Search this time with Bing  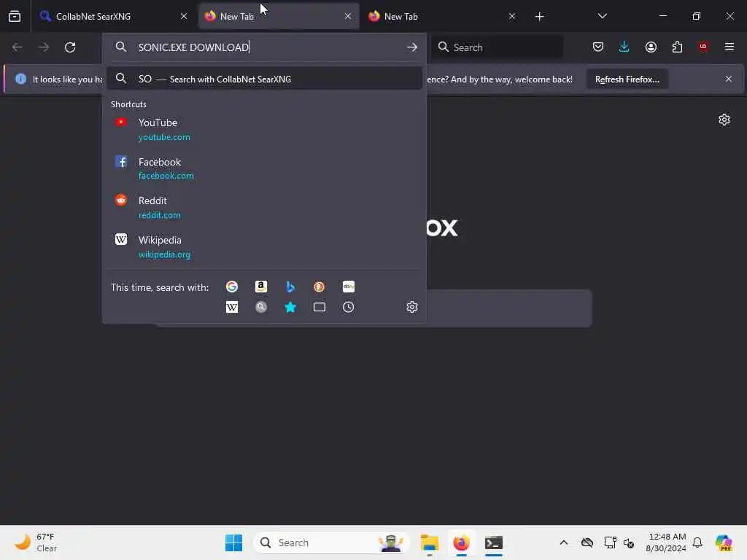(290, 287)
